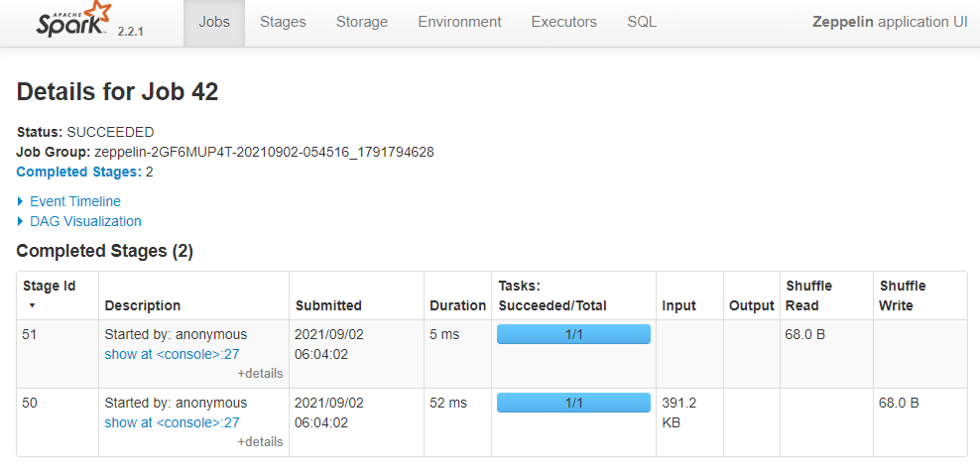The image size is (980, 470).
Task: Sort by Shuffle Write column header
Action: coord(903,295)
